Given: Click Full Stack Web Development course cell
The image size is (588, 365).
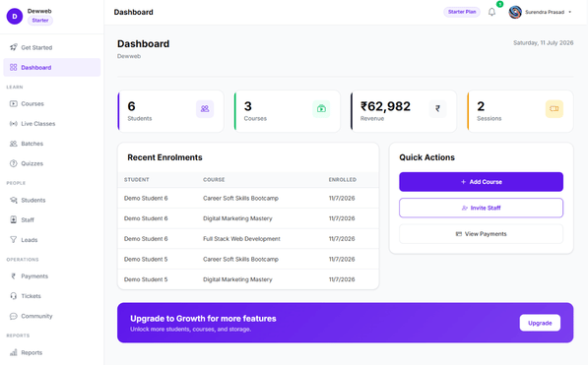Looking at the screenshot, I should click(241, 239).
